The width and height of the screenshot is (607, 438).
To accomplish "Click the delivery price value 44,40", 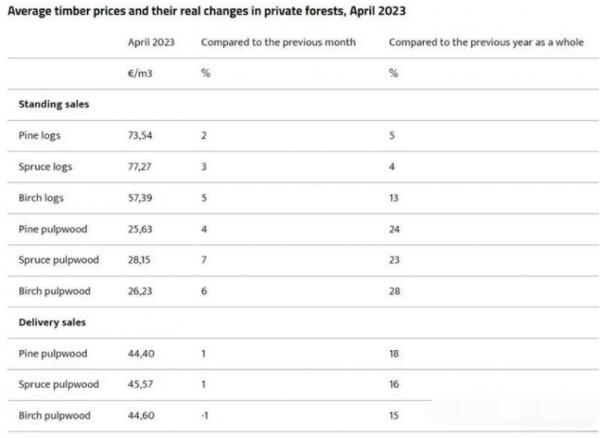I will (143, 354).
